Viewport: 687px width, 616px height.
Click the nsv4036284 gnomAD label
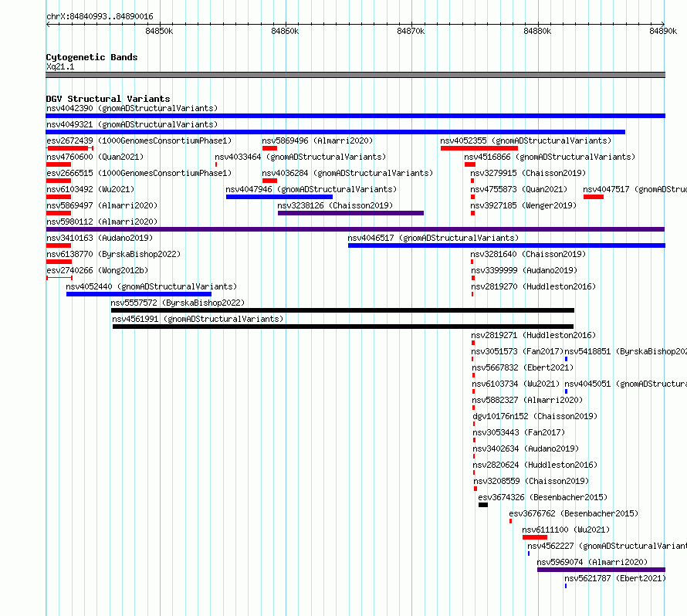pos(347,173)
